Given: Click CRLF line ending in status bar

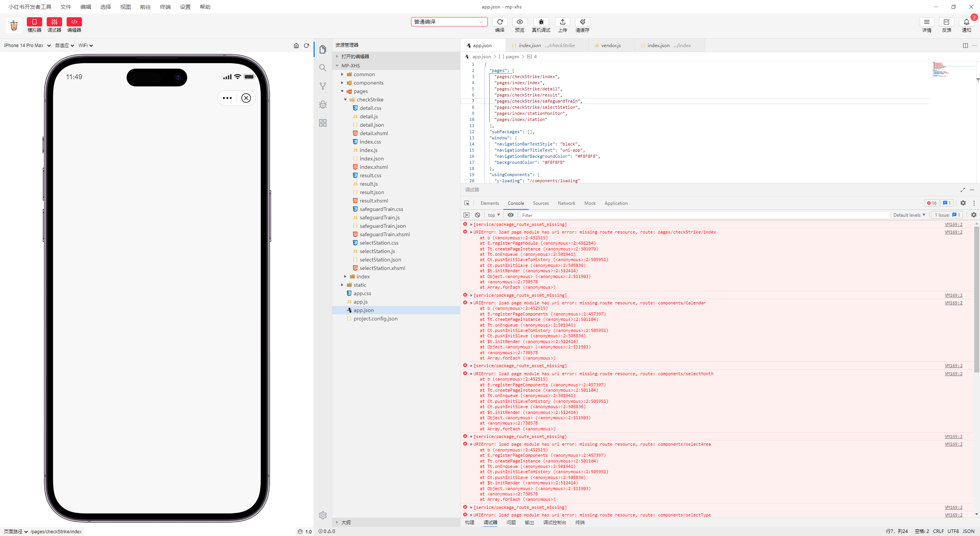Looking at the screenshot, I should pos(938,531).
